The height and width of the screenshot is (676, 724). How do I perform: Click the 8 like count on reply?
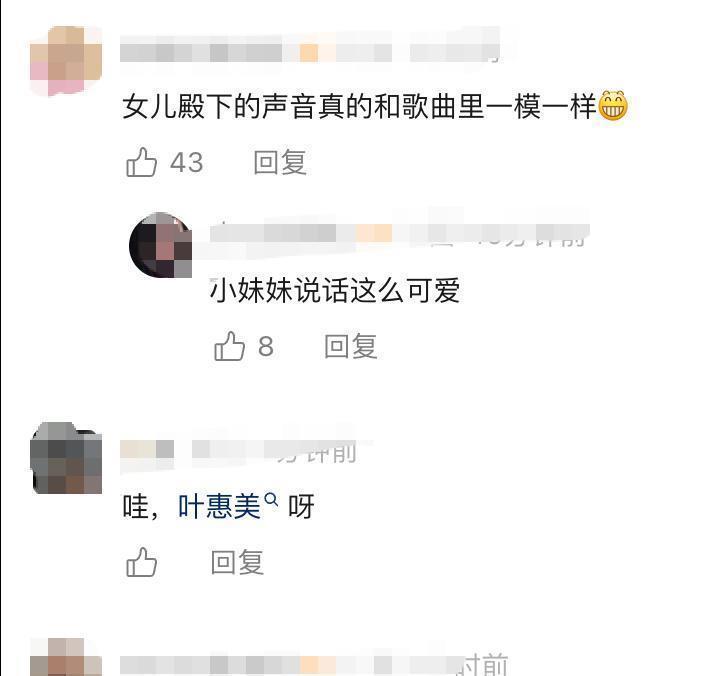tap(266, 346)
